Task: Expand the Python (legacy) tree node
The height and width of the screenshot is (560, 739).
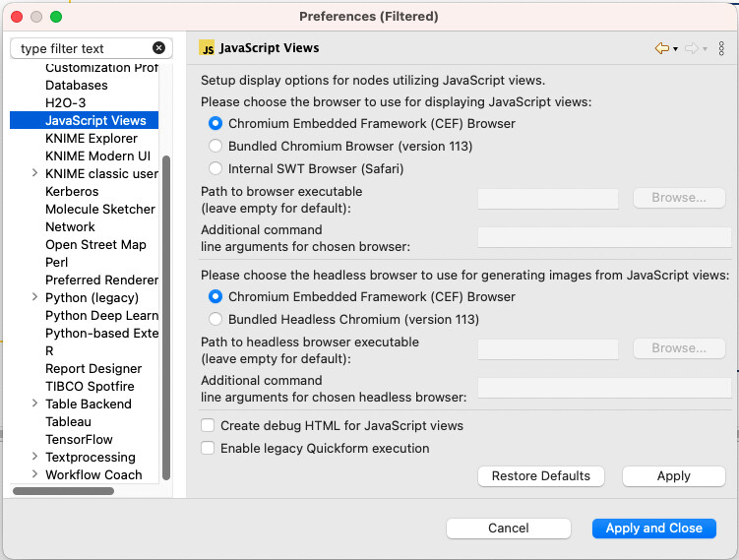Action: coord(34,297)
